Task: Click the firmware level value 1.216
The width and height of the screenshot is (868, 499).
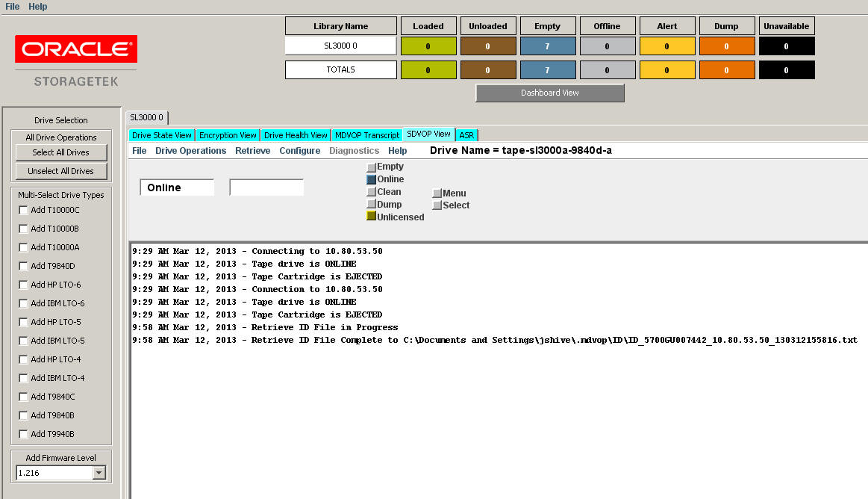Action: coord(54,473)
